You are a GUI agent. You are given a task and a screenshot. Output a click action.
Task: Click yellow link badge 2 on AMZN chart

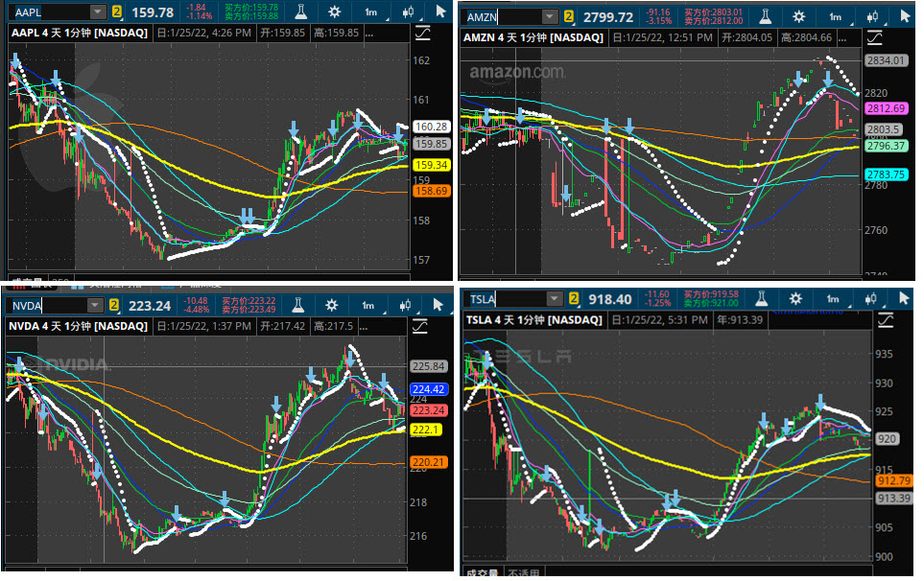click(x=569, y=16)
